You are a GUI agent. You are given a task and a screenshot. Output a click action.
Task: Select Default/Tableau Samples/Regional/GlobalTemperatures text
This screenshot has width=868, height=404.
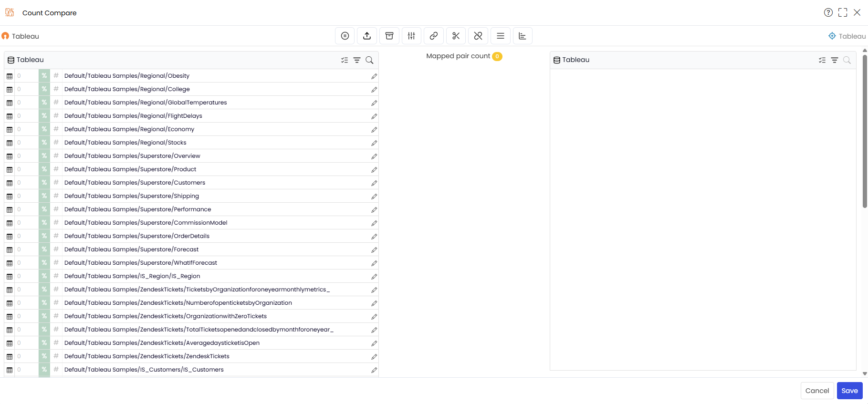click(x=146, y=103)
